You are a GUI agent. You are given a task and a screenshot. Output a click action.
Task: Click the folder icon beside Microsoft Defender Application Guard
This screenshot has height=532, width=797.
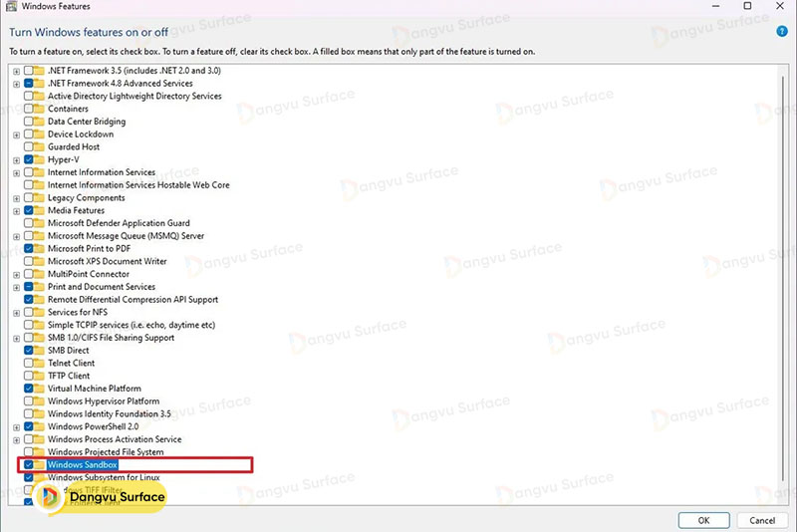[x=39, y=223]
